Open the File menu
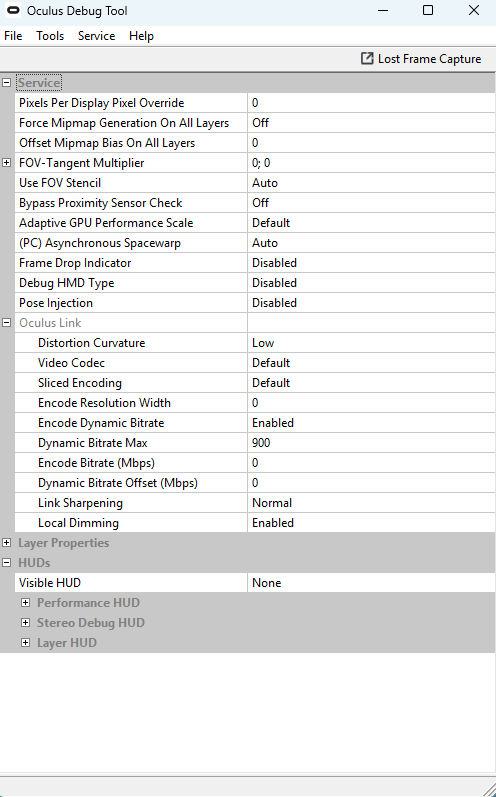 13,36
